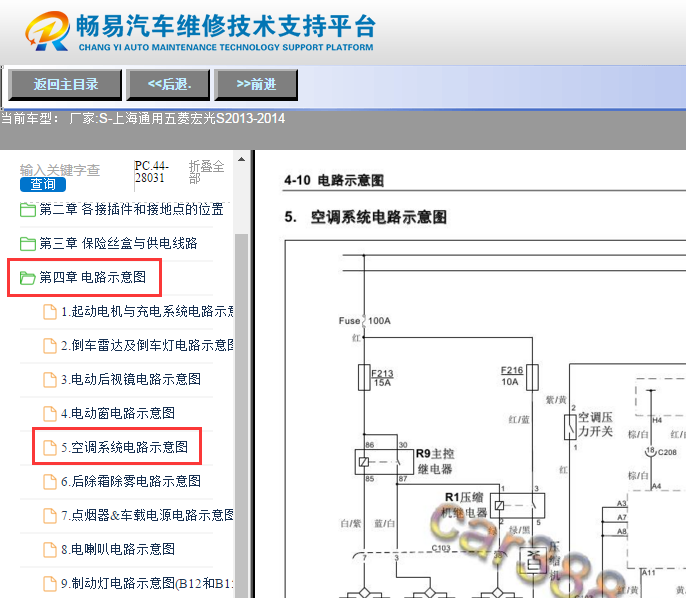Expand 第三章 保险丝盒与供电线路 chapter
Viewport: 686px width, 598px height.
[x=118, y=243]
